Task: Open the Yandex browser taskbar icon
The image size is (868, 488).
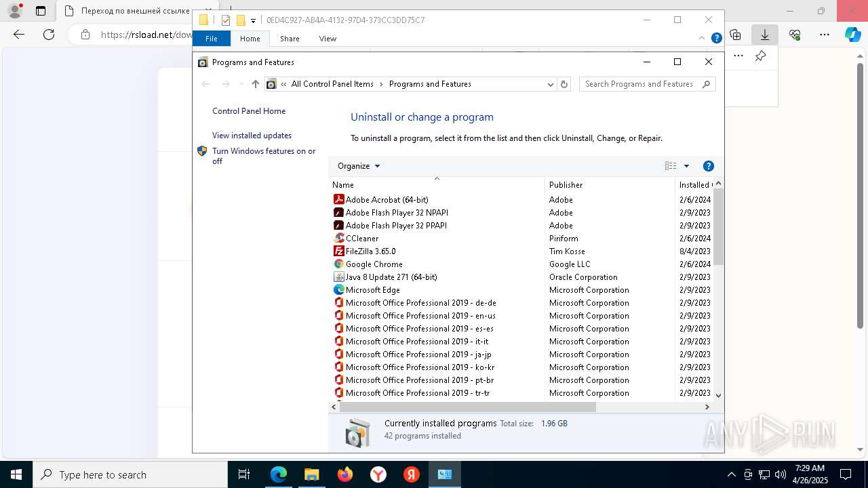Action: click(x=378, y=474)
